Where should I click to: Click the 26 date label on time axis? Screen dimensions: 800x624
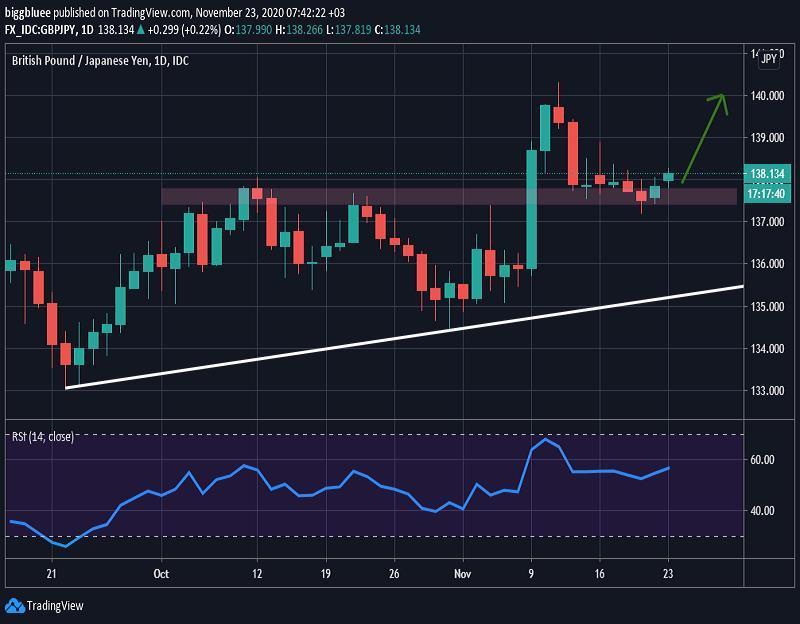pos(394,573)
